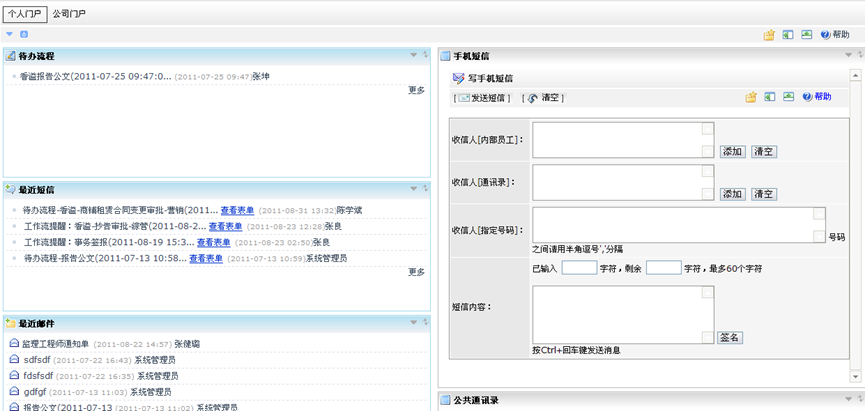This screenshot has height=411, width=865.
Task: Click the 发送短信 envelope icon
Action: click(464, 98)
